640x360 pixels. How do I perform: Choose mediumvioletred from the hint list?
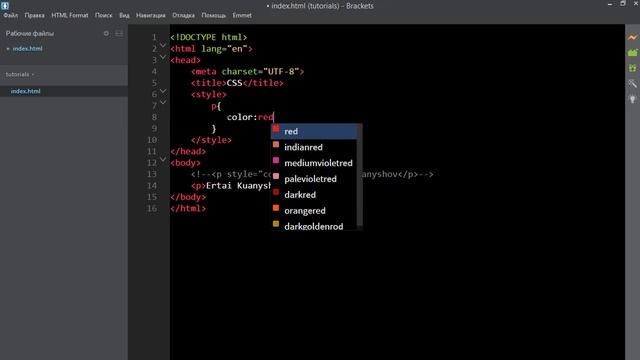[x=314, y=163]
